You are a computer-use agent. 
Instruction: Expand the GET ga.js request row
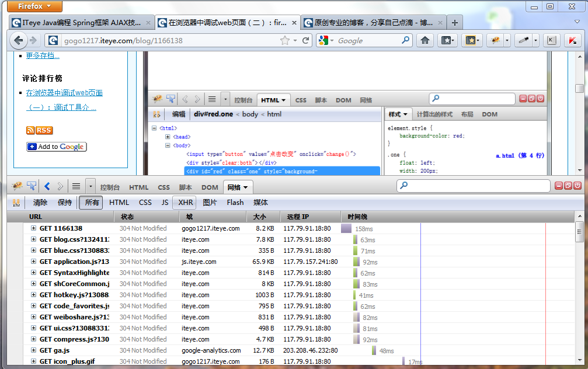(33, 350)
